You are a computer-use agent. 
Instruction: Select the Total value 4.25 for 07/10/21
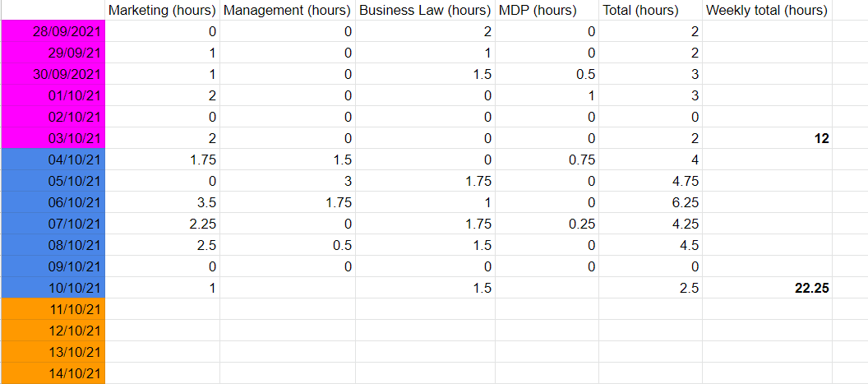click(650, 224)
